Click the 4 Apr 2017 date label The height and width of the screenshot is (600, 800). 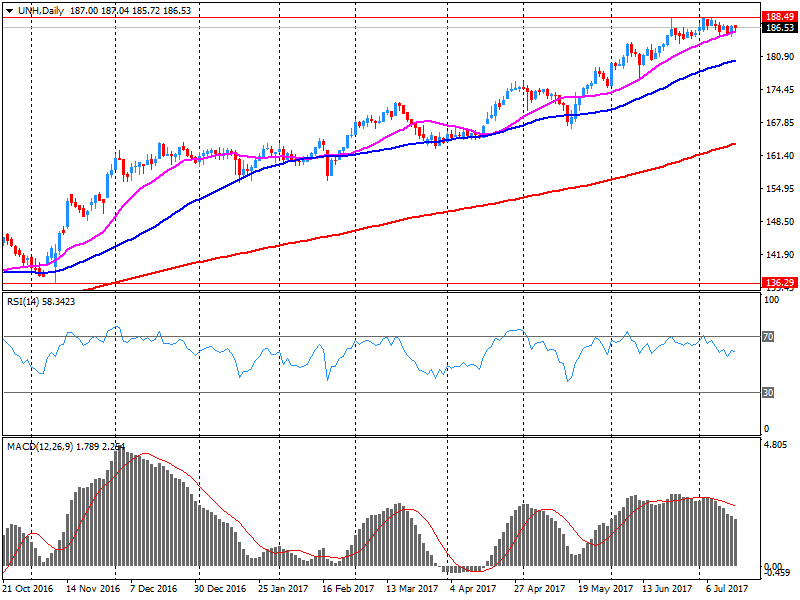click(473, 589)
